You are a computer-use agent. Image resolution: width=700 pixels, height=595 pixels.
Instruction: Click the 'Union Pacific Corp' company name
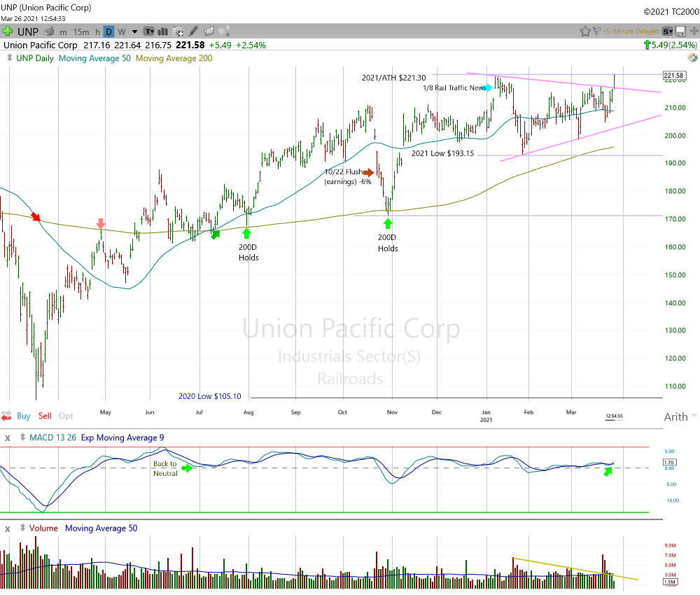click(41, 45)
